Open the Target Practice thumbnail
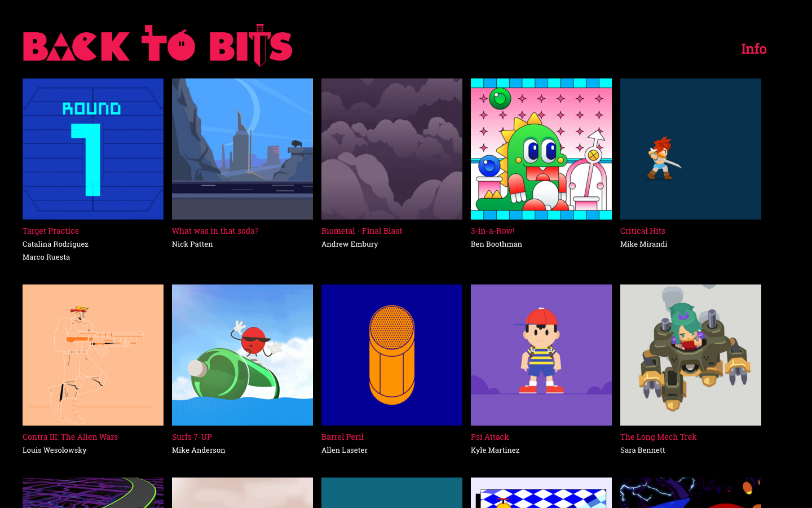 coord(93,149)
